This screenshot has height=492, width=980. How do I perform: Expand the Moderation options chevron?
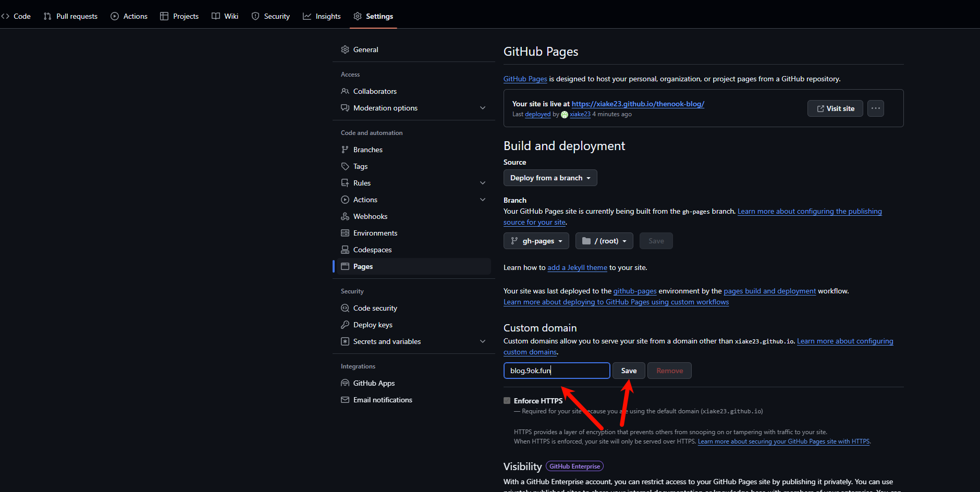click(x=483, y=108)
